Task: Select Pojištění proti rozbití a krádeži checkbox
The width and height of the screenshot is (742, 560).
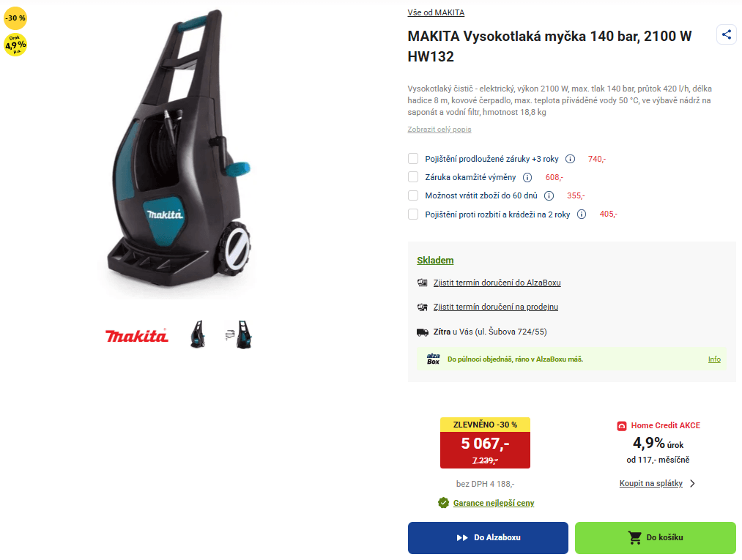Action: click(x=413, y=214)
